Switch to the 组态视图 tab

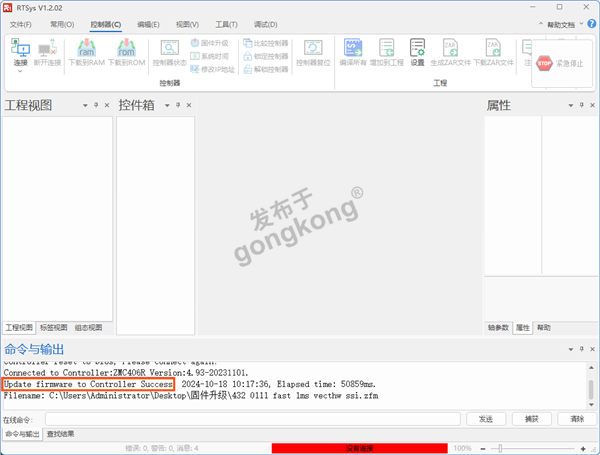coord(88,328)
